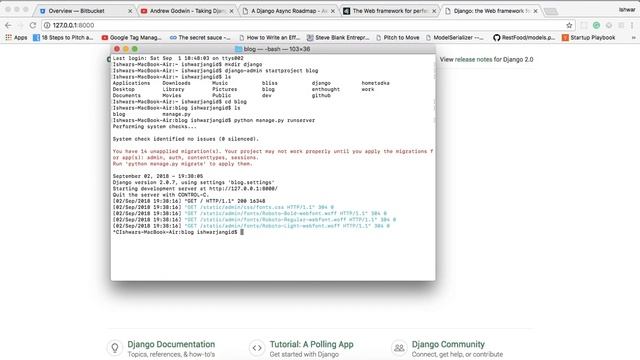Close The Web framework for perfectionists tab

point(434,11)
